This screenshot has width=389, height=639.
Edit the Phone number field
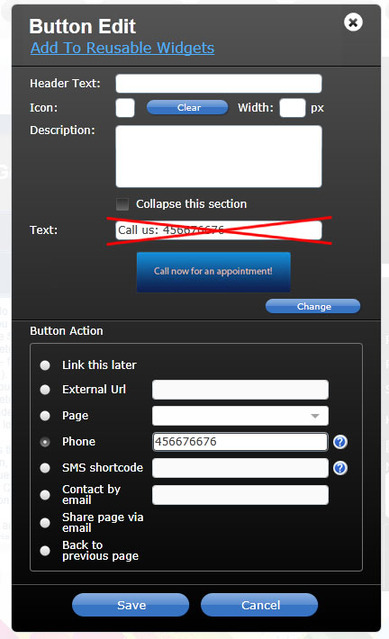(x=240, y=442)
